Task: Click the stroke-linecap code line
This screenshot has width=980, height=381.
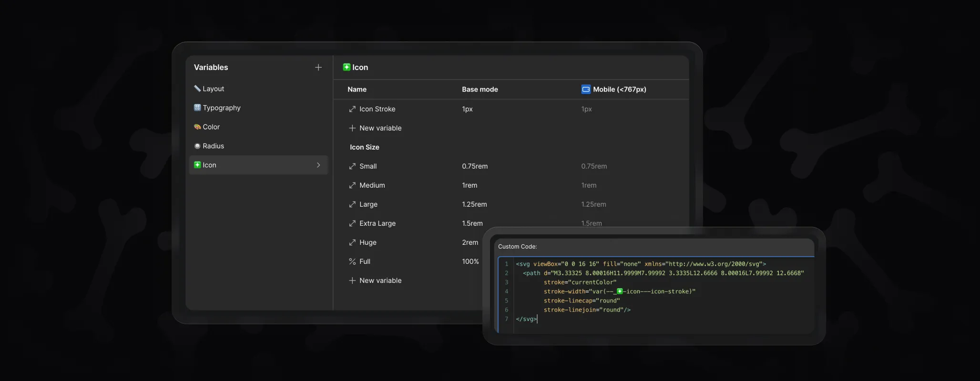Action: (582, 301)
